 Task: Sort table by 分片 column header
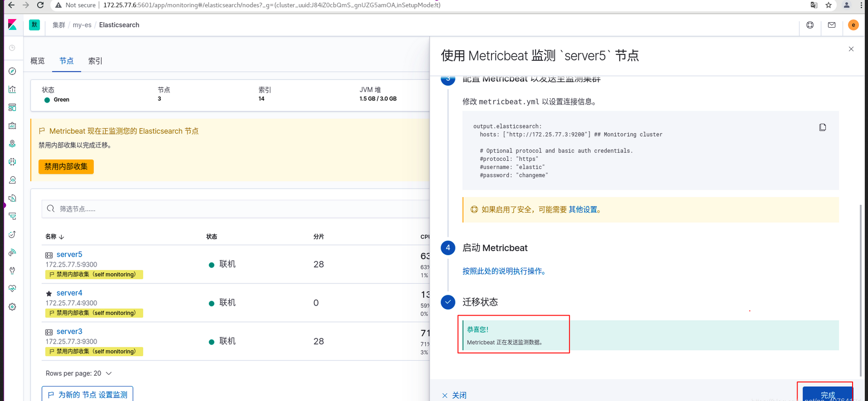point(319,237)
